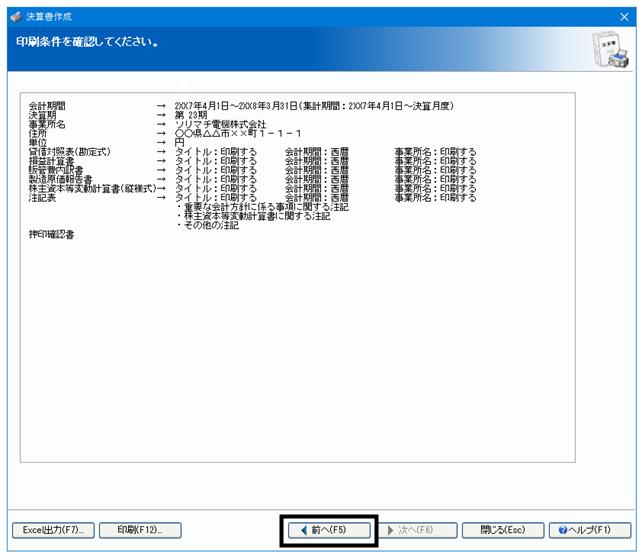
Task: Click the 次へ(F6) button
Action: (416, 530)
